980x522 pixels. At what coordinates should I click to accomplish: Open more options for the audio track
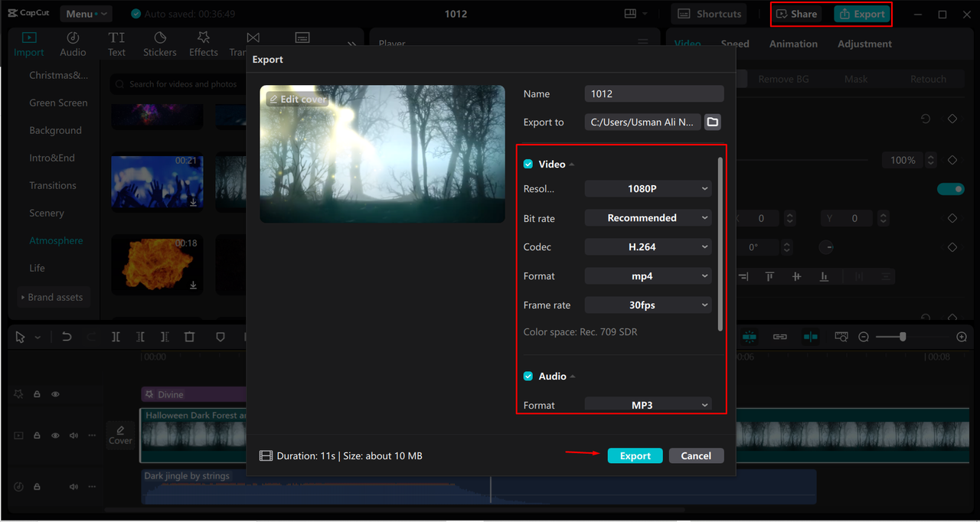[92, 487]
